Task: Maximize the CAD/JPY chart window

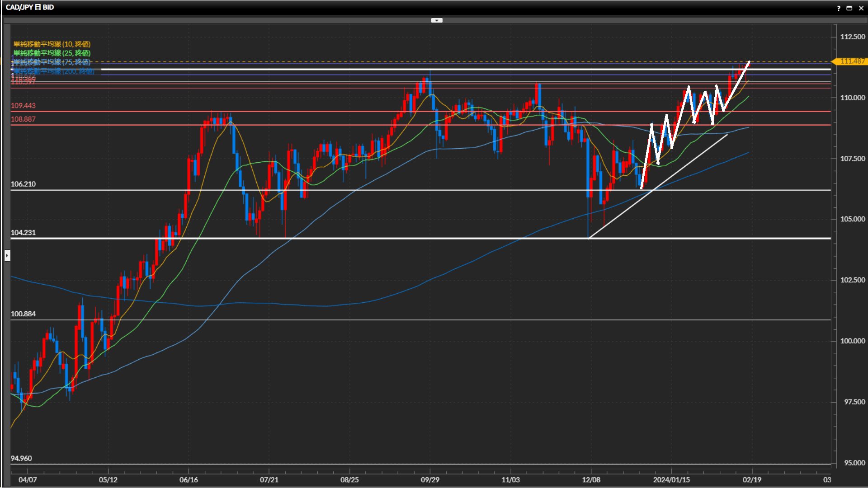Action: [x=849, y=8]
